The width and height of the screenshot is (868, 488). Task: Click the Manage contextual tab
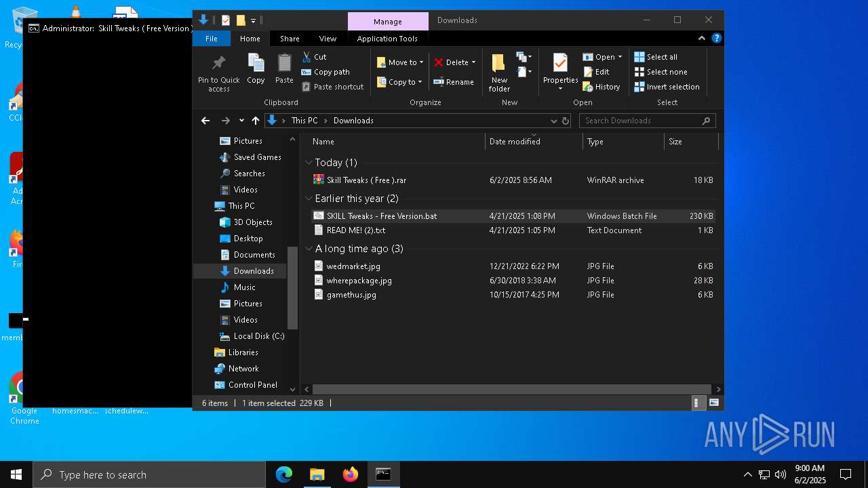(388, 22)
